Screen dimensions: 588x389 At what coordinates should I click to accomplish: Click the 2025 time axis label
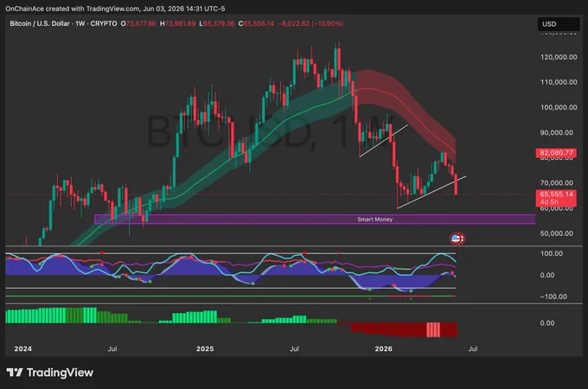coord(205,349)
